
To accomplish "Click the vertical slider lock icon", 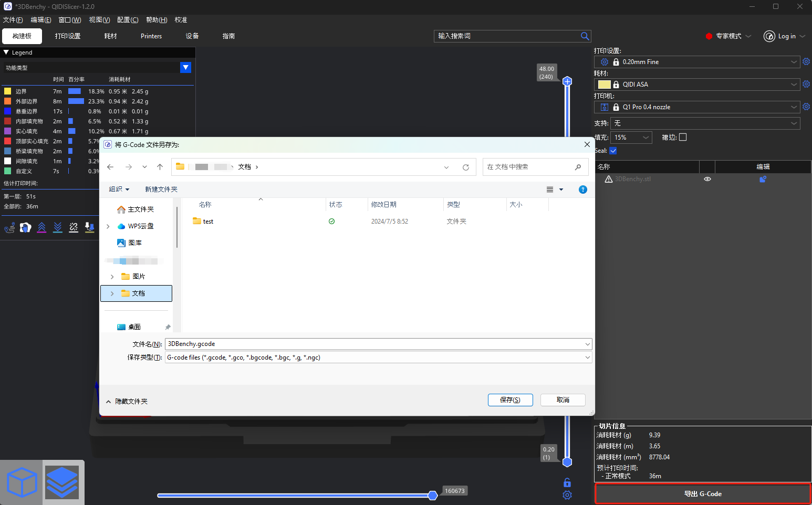I will pos(567,482).
